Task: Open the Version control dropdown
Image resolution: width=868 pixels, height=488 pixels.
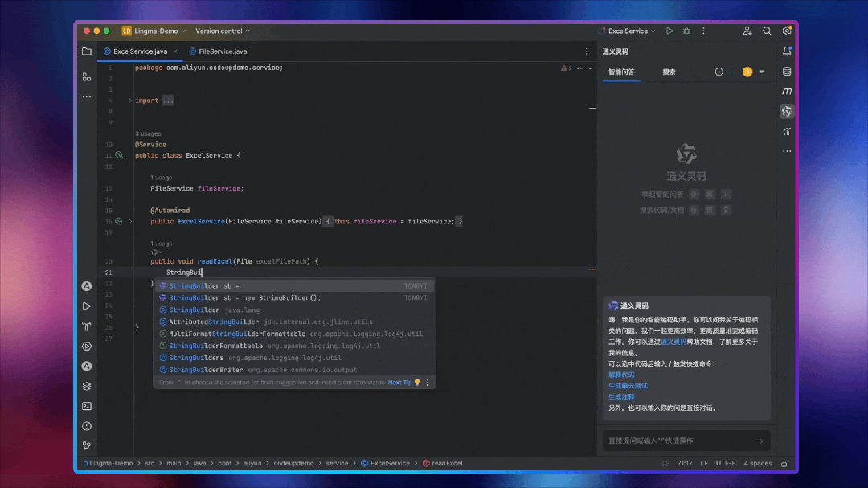Action: pyautogui.click(x=223, y=31)
